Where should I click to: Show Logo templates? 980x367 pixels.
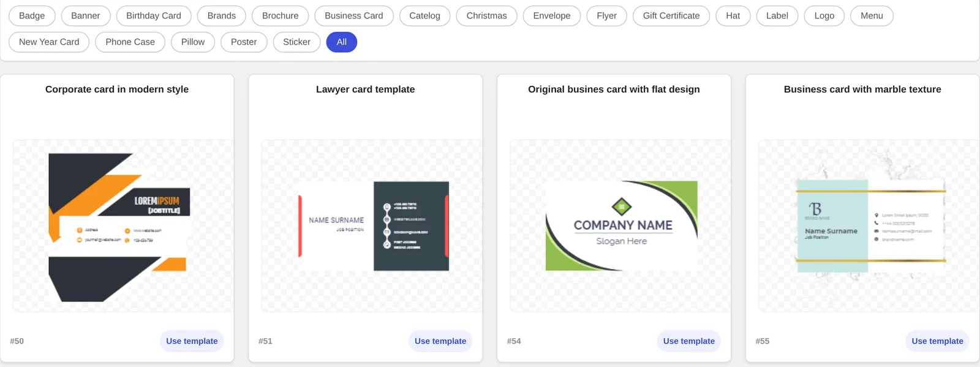coord(824,16)
